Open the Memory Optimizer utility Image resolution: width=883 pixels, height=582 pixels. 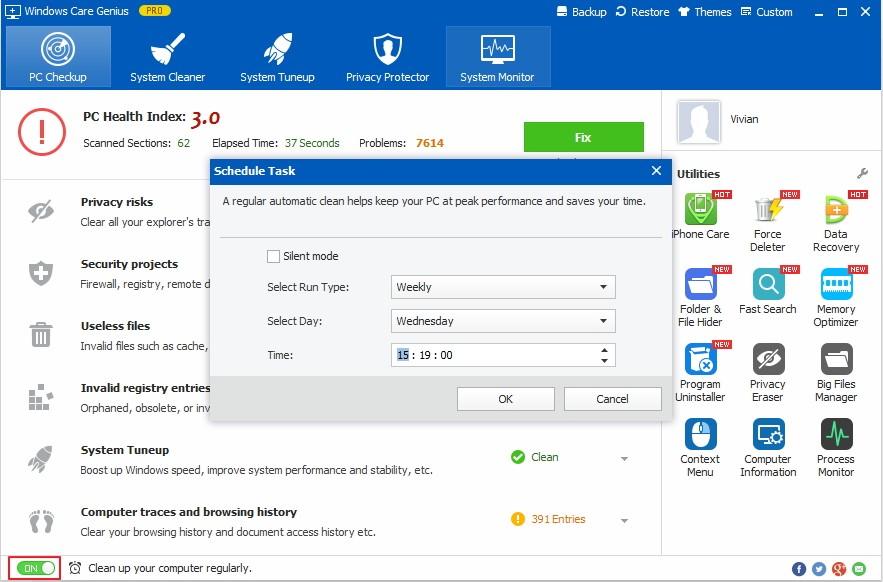click(836, 297)
